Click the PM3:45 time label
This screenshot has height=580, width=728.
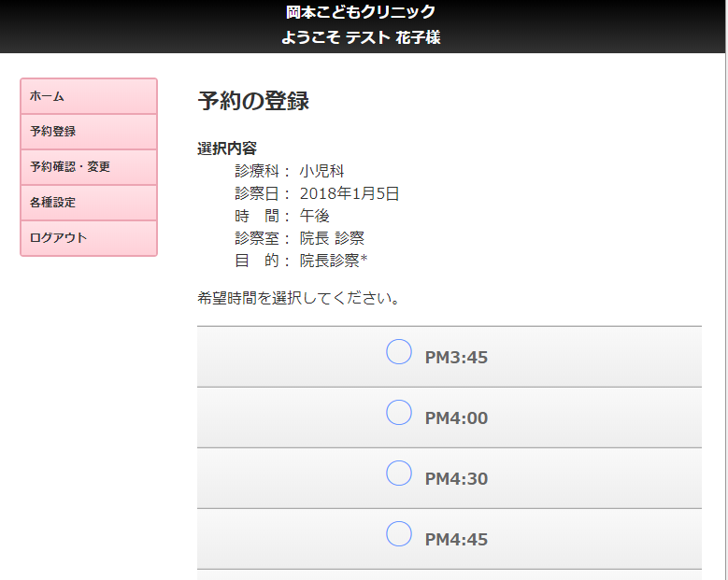tap(456, 358)
